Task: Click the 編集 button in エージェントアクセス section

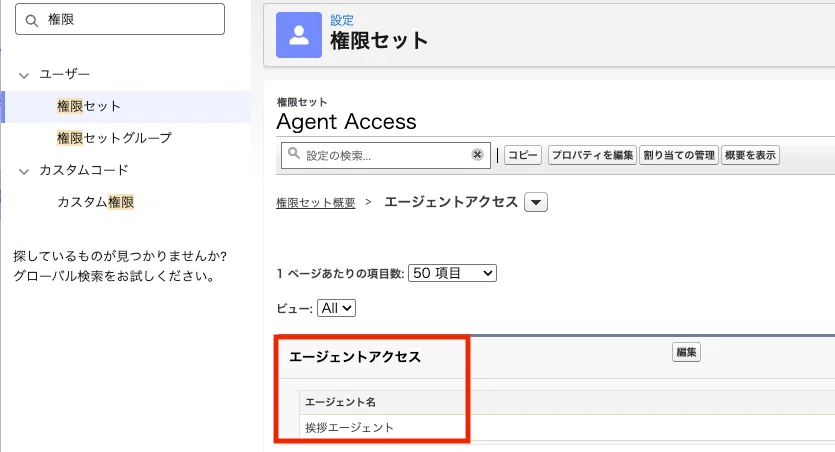Action: [686, 352]
